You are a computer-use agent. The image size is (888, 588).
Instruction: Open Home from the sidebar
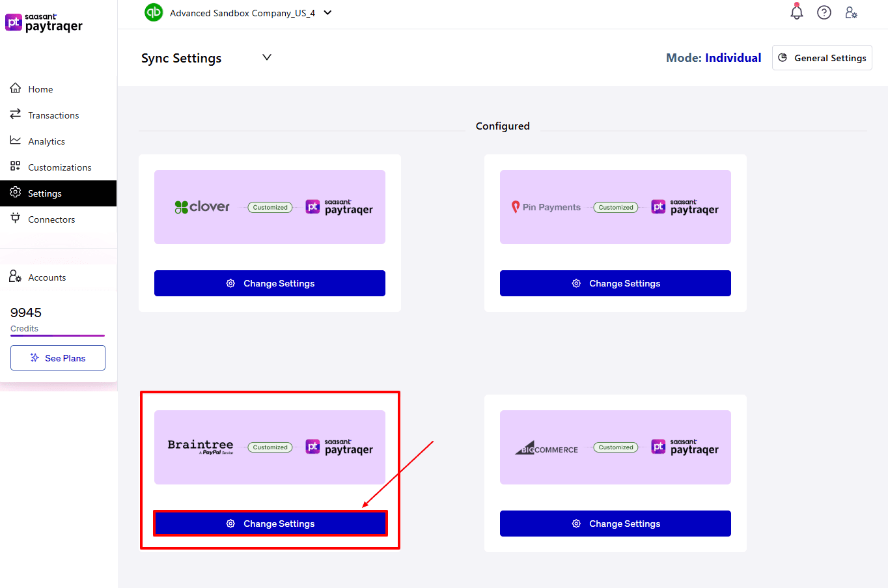[40, 89]
